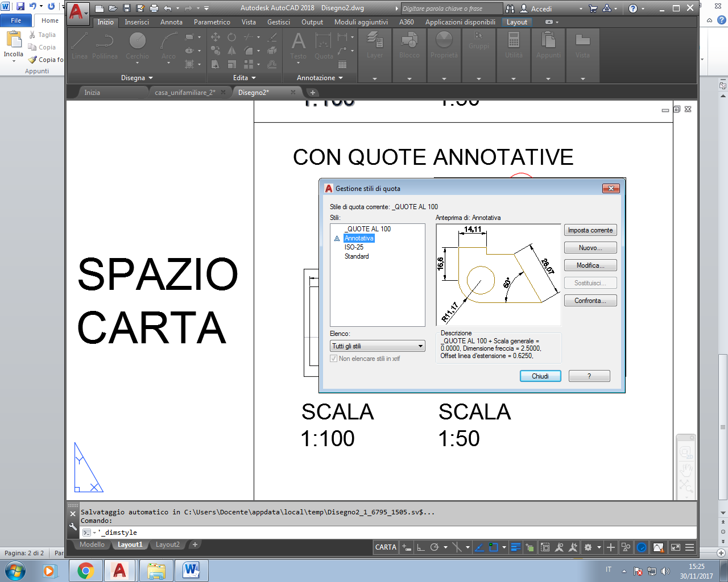Switch to the Modello tab

pyautogui.click(x=92, y=544)
